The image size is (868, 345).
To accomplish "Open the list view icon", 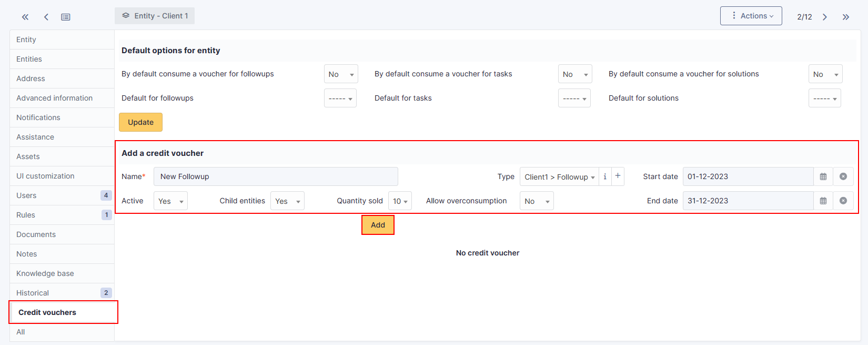I will (x=66, y=17).
